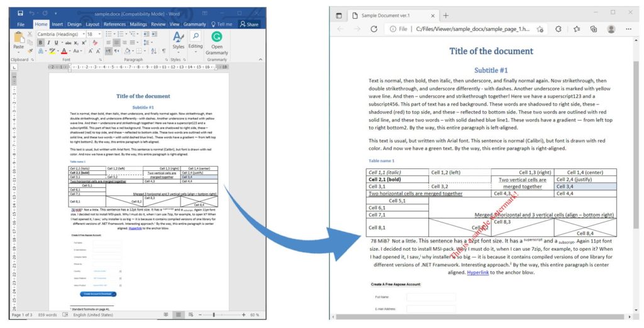
Task: Open the browser Collections icon
Action: (x=593, y=29)
